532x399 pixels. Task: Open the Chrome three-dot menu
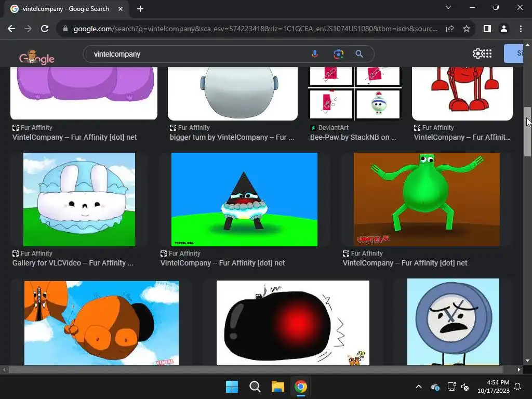coord(521,29)
